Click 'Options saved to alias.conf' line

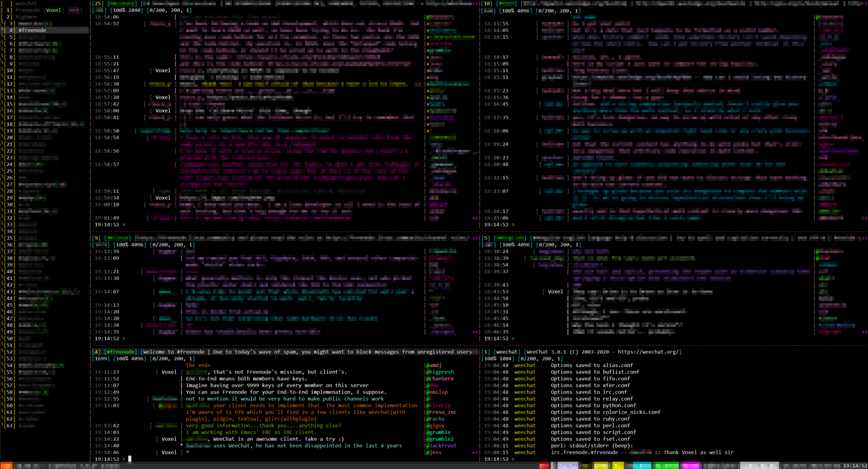pyautogui.click(x=592, y=365)
